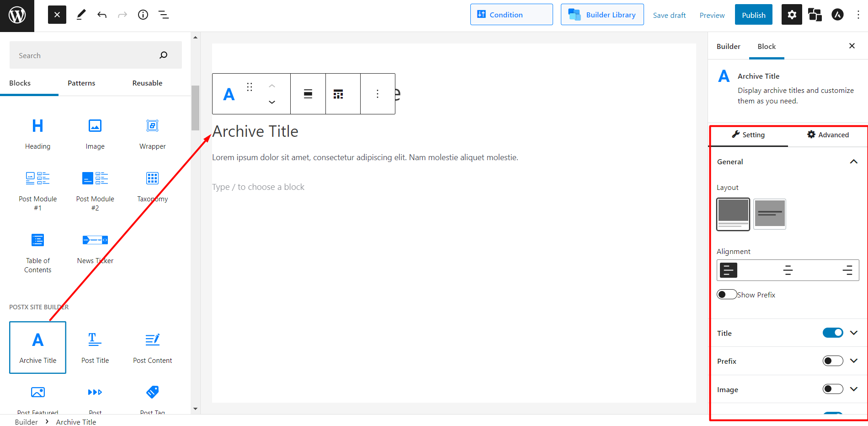Viewport: 868px width, 426px height.
Task: Choose the second layout thumbnail
Action: (770, 214)
